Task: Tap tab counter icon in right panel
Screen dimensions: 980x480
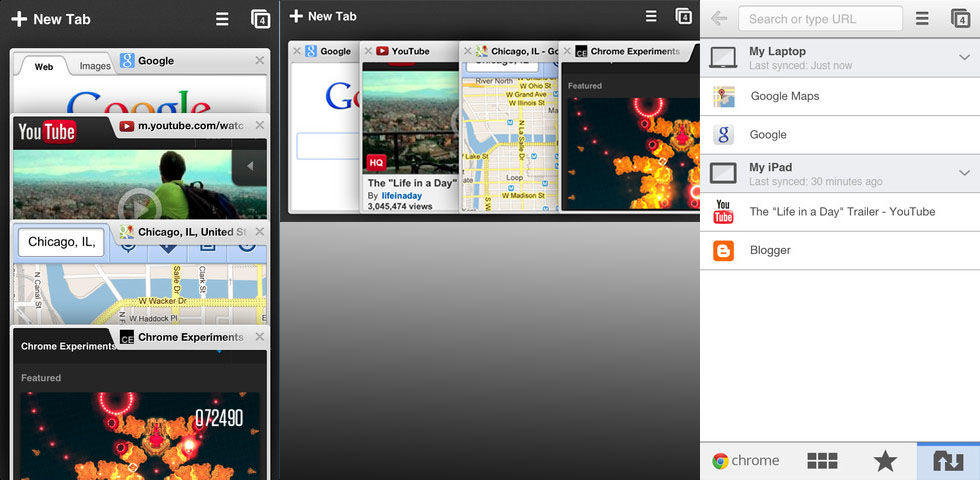Action: tap(961, 19)
